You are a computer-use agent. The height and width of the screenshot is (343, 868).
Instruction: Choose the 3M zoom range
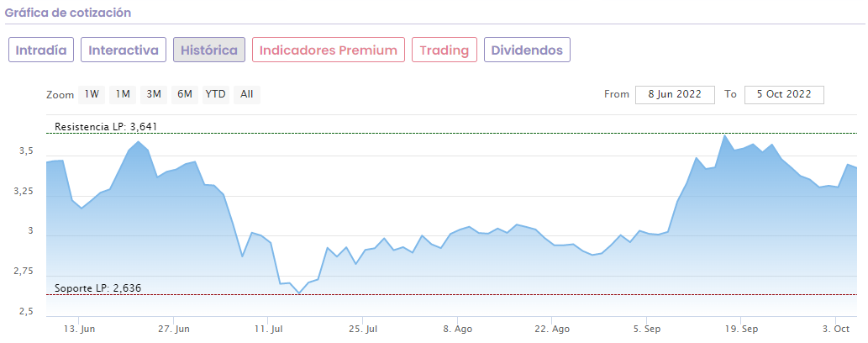tap(154, 94)
